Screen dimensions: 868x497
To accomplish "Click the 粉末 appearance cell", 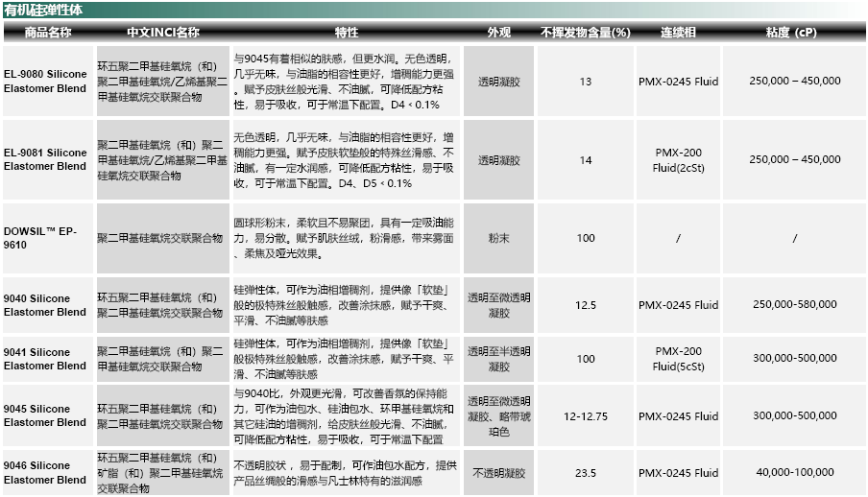I will coord(498,238).
